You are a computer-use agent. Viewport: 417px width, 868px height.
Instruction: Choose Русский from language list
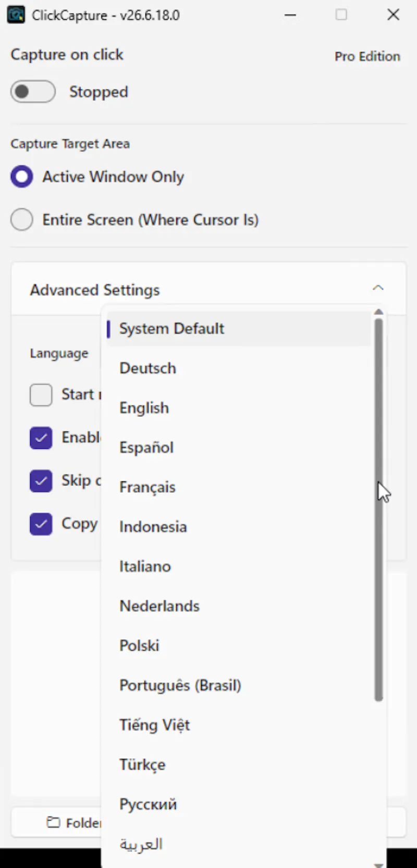(239, 804)
